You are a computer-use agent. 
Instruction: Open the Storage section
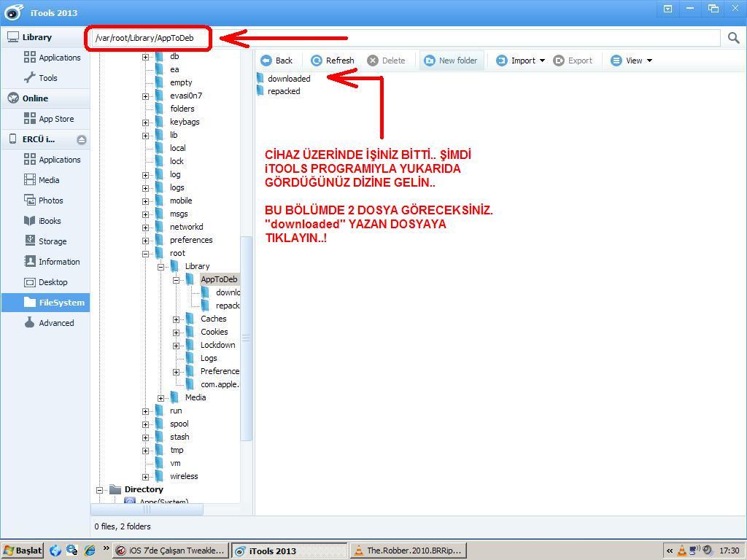click(x=46, y=241)
